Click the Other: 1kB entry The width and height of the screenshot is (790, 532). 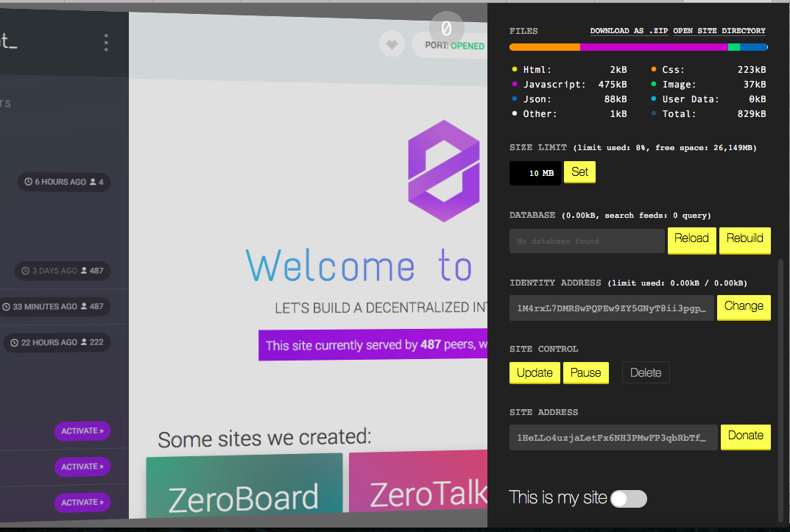click(x=569, y=114)
